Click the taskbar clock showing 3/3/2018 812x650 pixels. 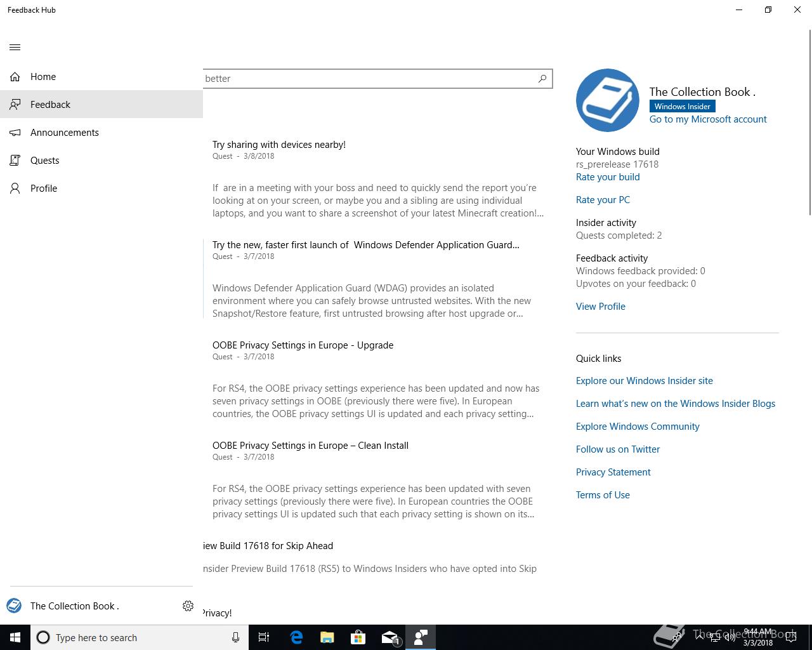[x=758, y=637]
